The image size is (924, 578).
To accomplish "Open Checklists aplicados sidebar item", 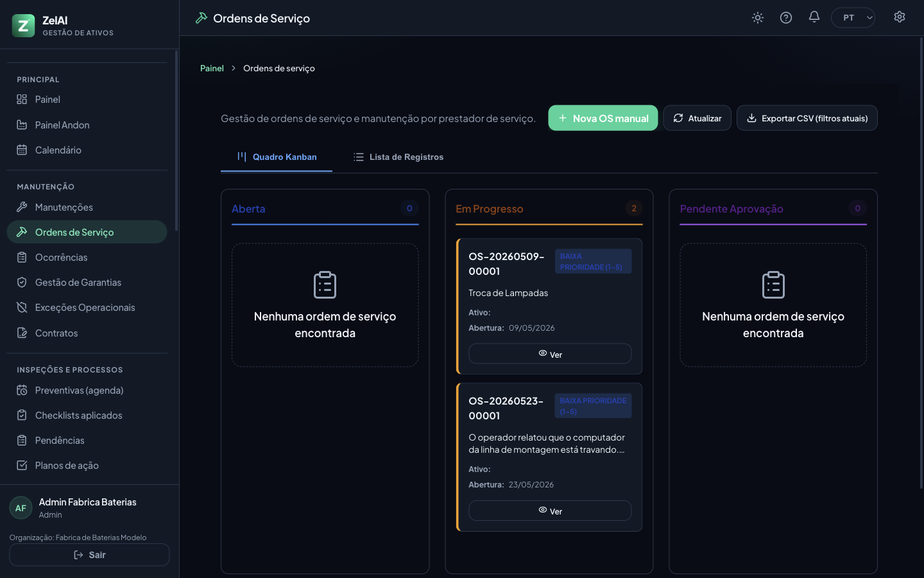I will (x=87, y=416).
